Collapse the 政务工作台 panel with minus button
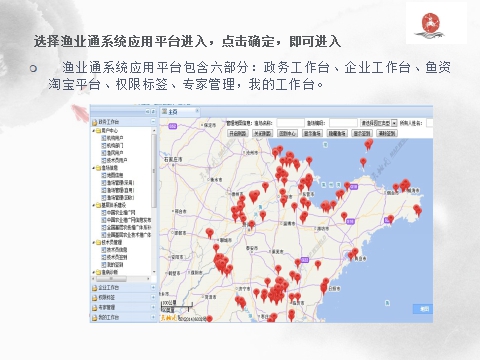 [x=153, y=122]
